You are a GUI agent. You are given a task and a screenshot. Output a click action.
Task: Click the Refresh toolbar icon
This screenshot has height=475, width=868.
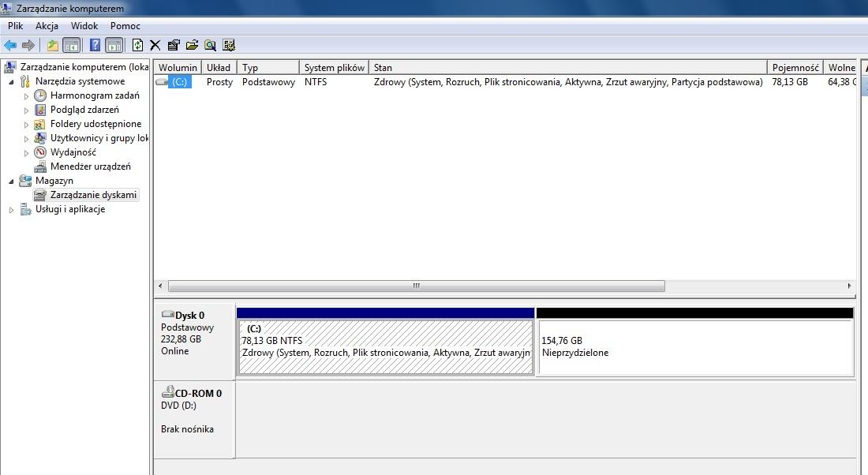tap(138, 45)
